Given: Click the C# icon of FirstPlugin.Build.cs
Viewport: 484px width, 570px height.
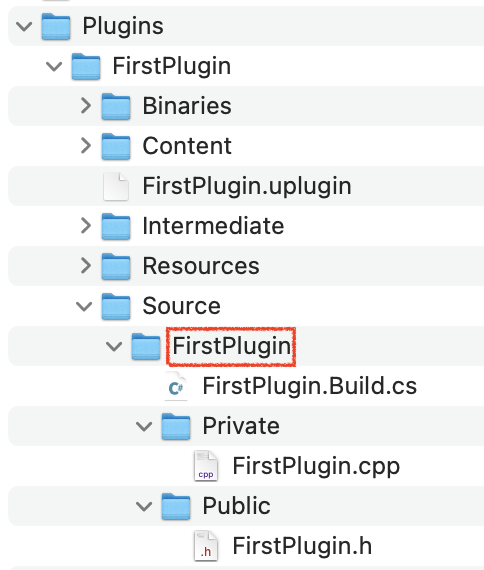Looking at the screenshot, I should (x=176, y=386).
